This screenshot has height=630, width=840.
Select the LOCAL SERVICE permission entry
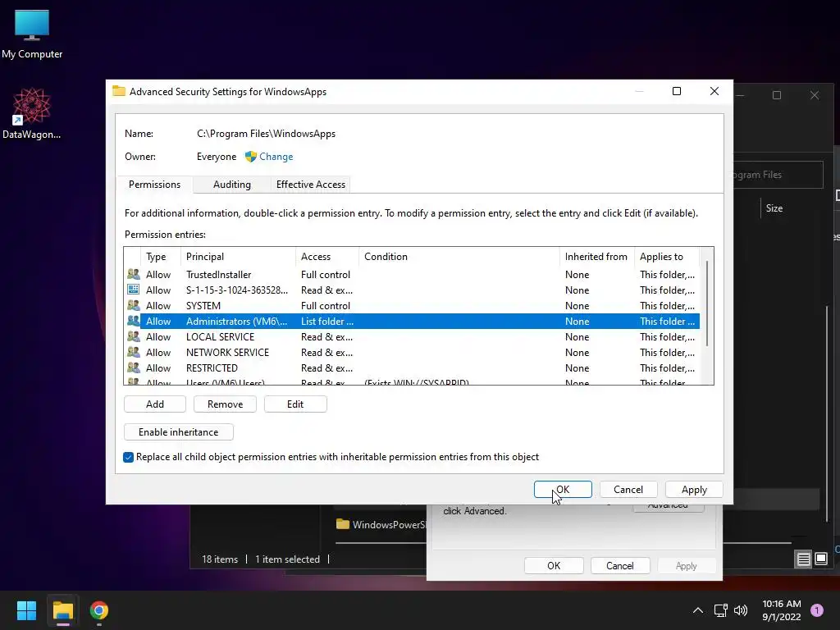[412, 336]
